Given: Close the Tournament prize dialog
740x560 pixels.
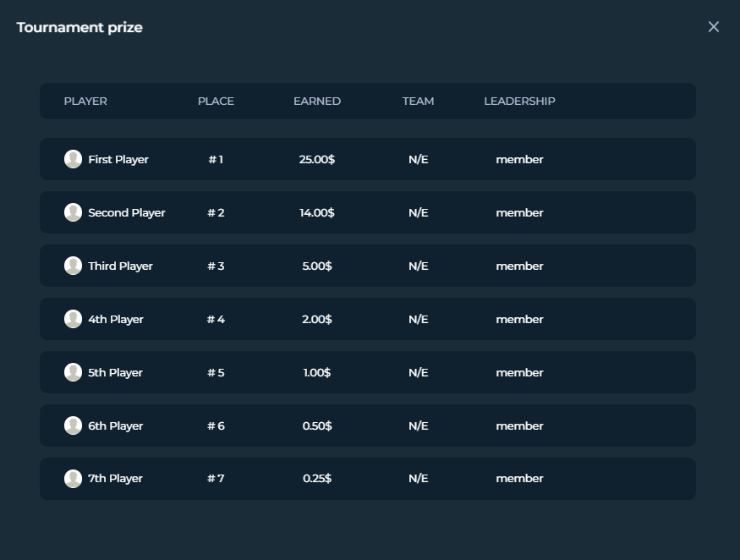Looking at the screenshot, I should [x=714, y=27].
